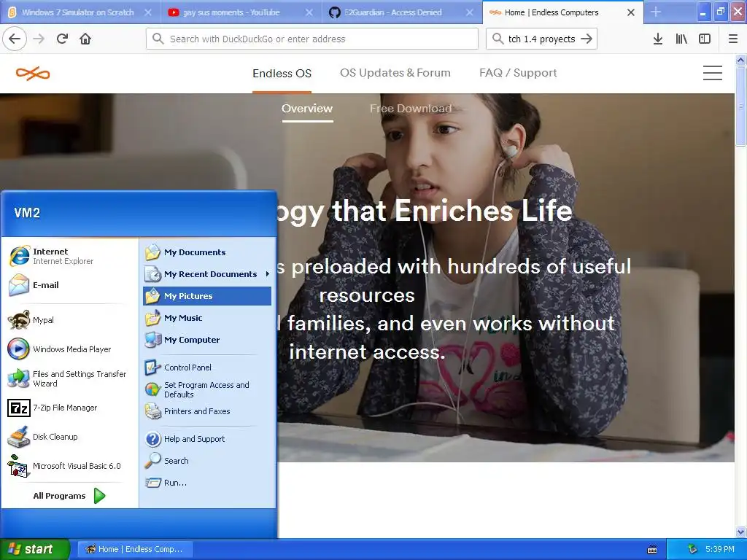
Task: Open Files and Settings Transfer Wizard
Action: pyautogui.click(x=69, y=378)
